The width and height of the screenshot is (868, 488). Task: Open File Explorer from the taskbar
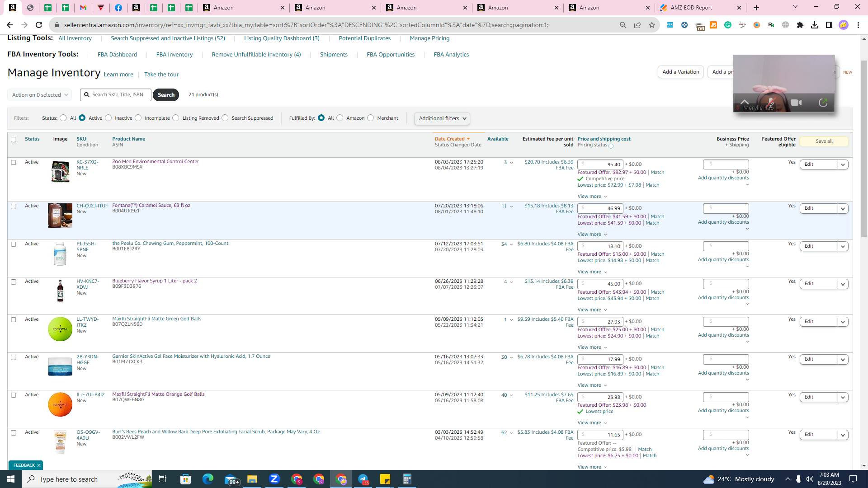pyautogui.click(x=252, y=479)
